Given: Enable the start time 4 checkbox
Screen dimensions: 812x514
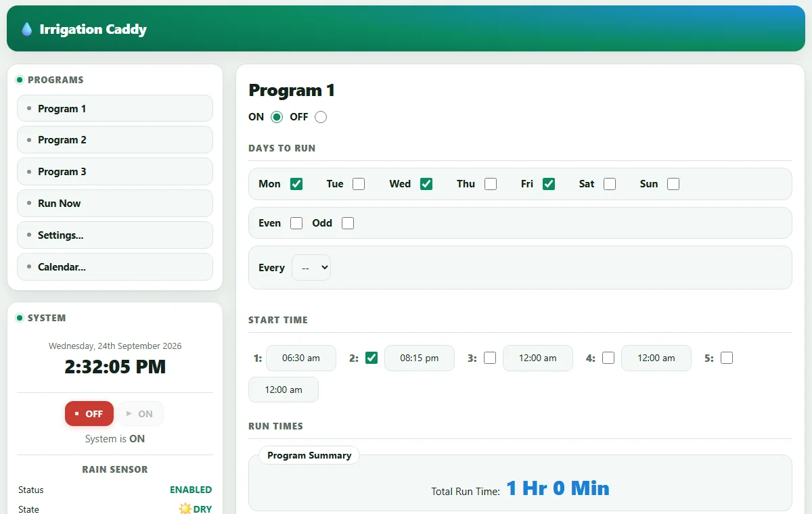Looking at the screenshot, I should click(608, 358).
